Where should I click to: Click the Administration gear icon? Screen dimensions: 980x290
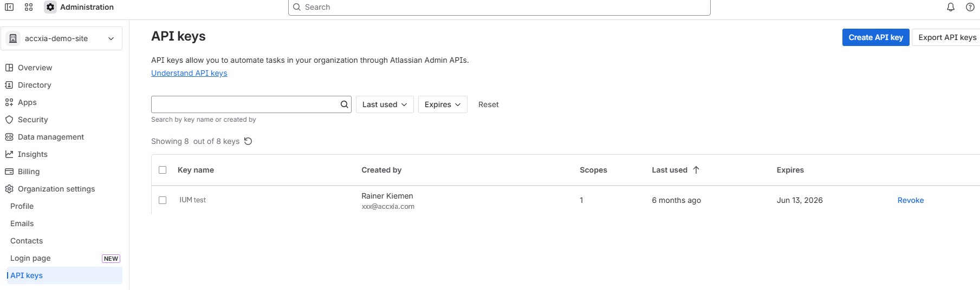click(50, 7)
